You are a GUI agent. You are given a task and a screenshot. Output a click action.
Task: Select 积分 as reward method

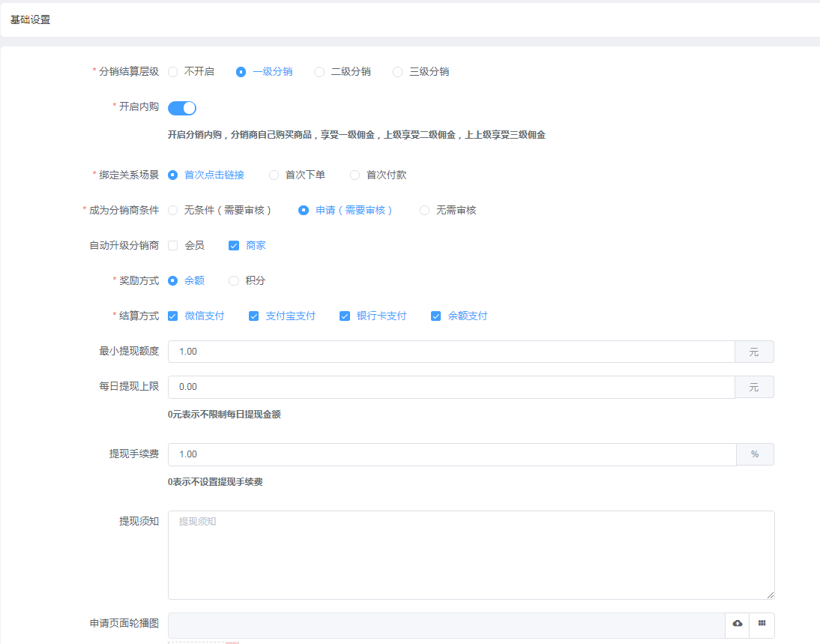[234, 281]
